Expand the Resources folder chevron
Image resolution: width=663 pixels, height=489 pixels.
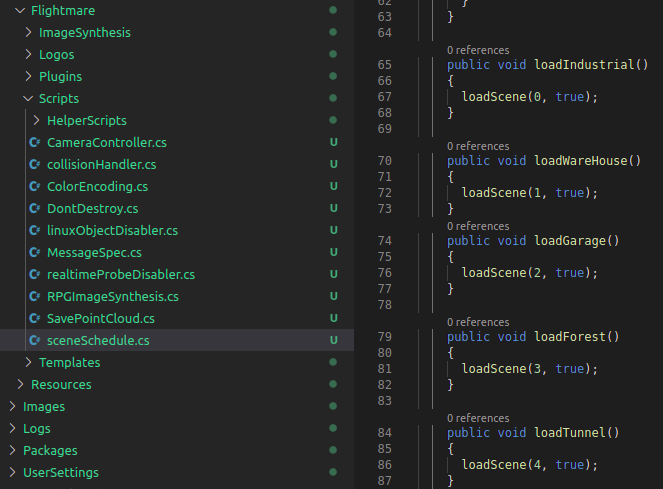point(20,385)
